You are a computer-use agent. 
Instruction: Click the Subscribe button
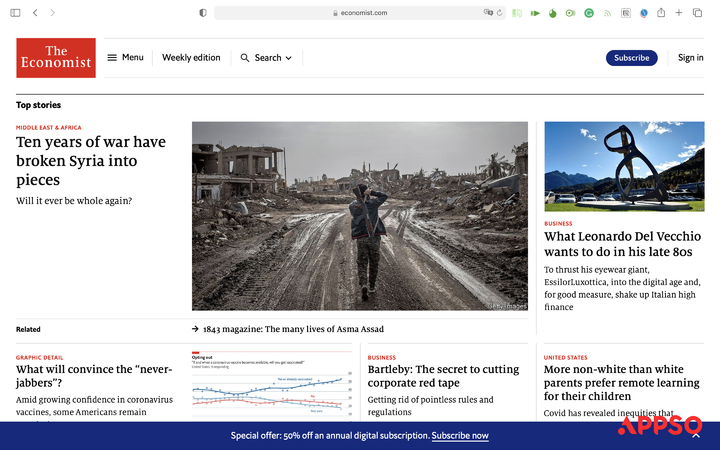[631, 58]
